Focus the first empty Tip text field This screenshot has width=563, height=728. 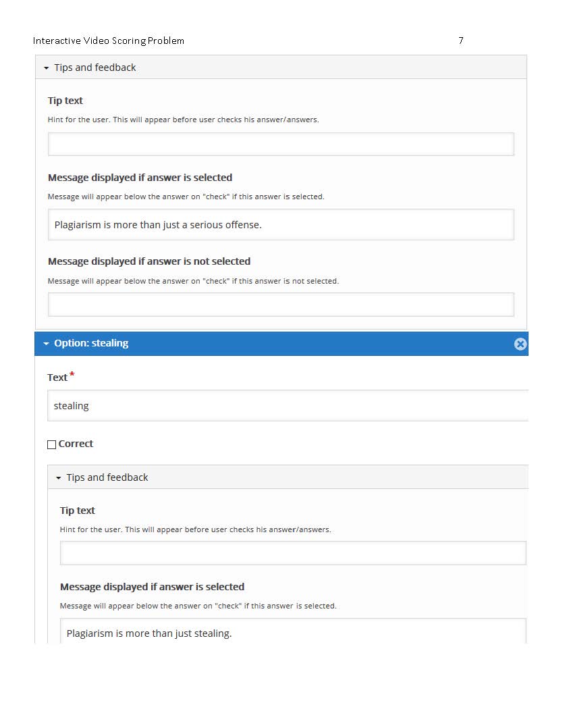click(281, 144)
